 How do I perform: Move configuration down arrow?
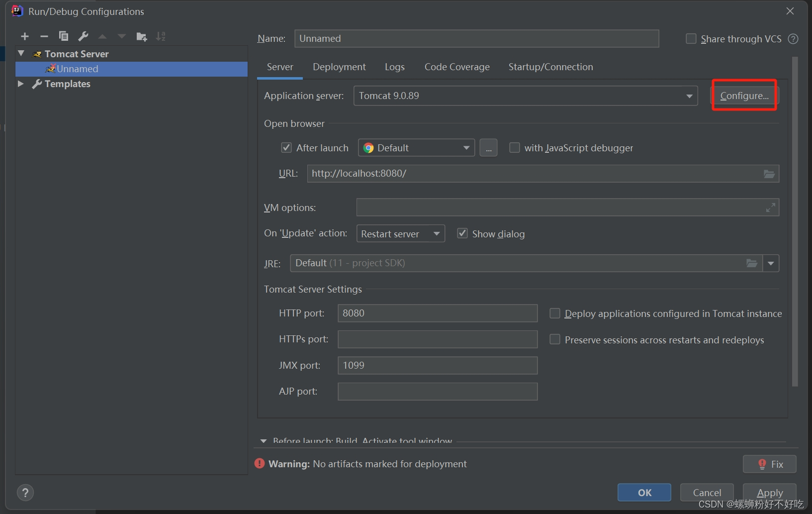[122, 36]
